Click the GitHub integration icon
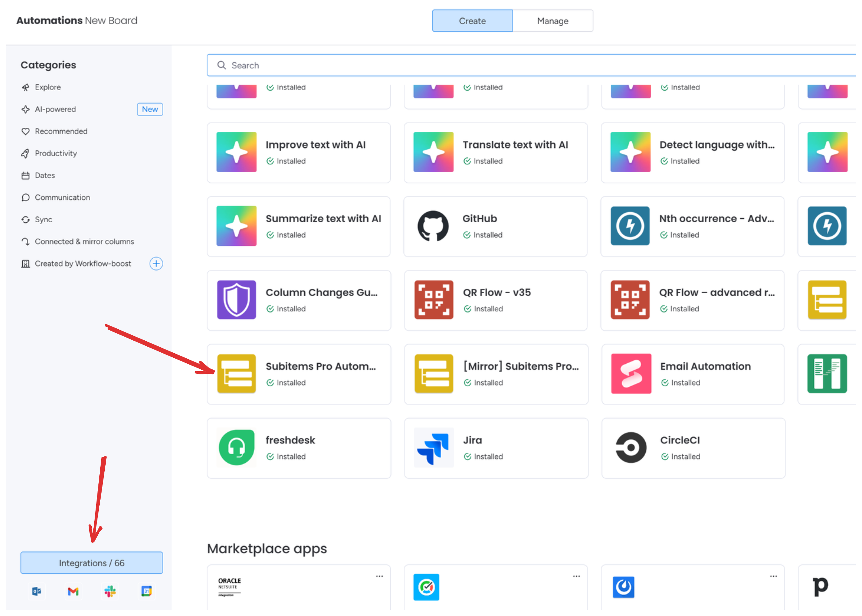Screen dimensions: 862x616 (x=433, y=226)
